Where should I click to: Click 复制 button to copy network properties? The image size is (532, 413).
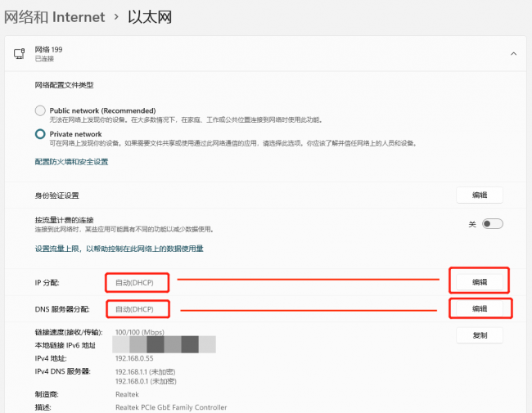click(x=479, y=335)
